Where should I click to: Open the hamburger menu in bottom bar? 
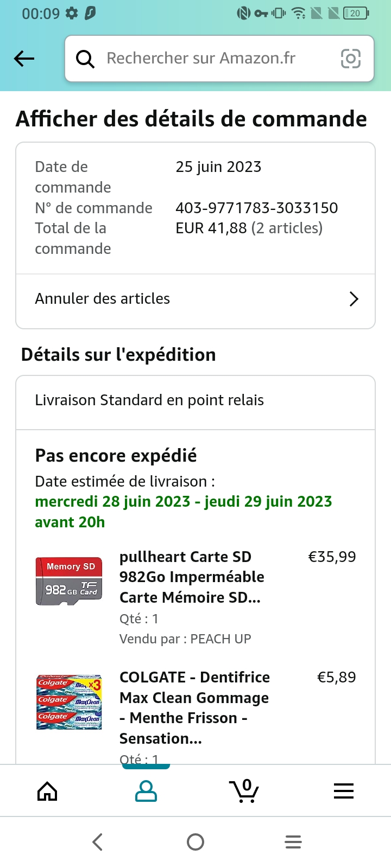click(x=343, y=791)
